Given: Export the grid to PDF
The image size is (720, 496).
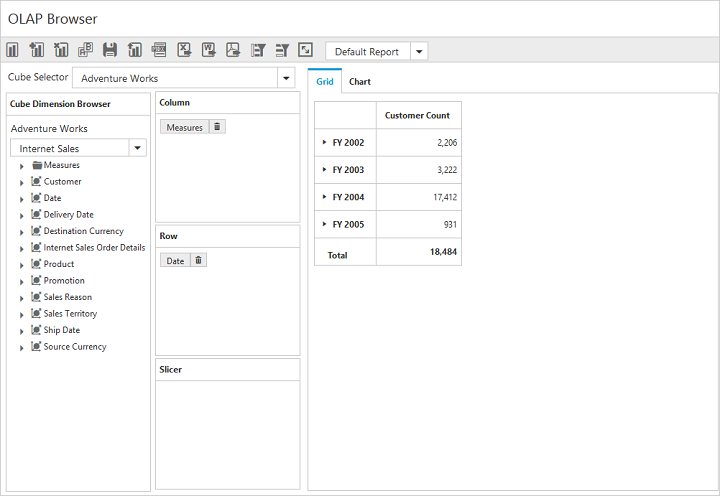Looking at the screenshot, I should click(x=233, y=50).
